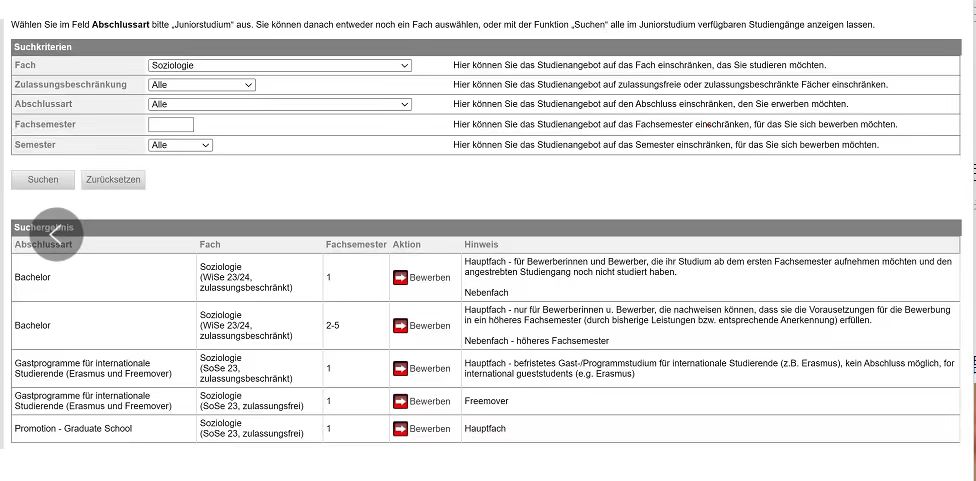Click the Fachsemester column header in results

[x=355, y=245]
